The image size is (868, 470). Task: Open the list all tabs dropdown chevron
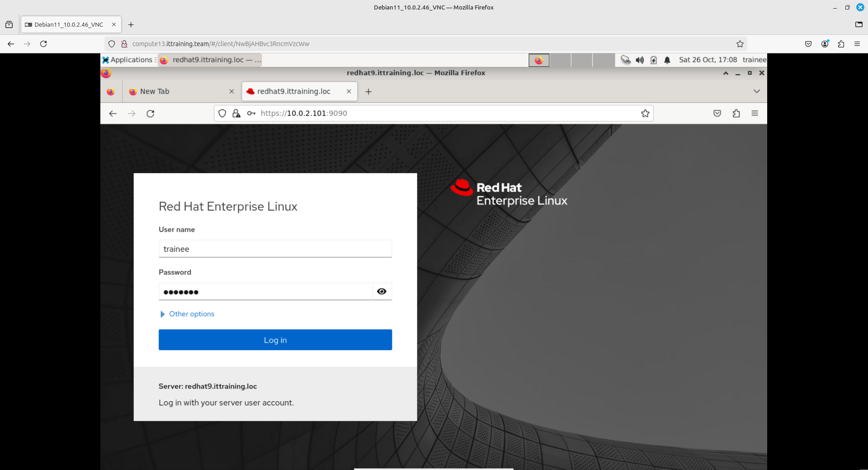point(756,91)
